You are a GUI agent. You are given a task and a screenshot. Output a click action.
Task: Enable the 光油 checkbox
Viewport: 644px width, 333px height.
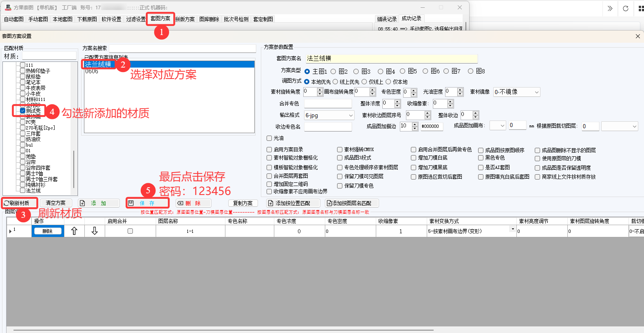[x=269, y=138]
